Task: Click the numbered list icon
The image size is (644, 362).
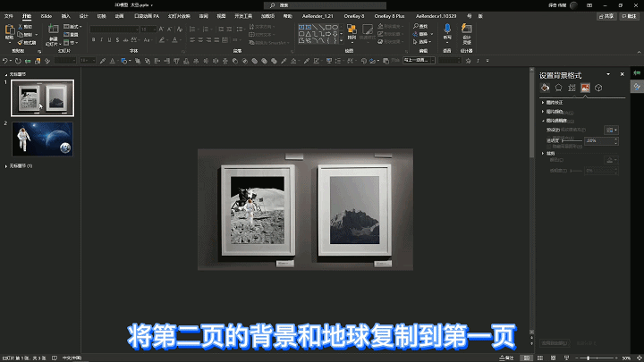Action: pos(206,29)
